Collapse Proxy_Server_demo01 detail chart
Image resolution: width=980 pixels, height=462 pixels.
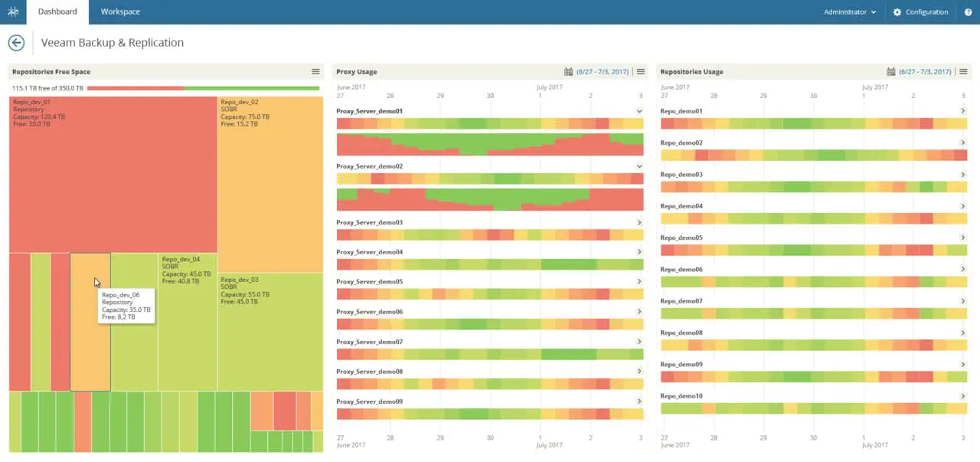pos(639,111)
